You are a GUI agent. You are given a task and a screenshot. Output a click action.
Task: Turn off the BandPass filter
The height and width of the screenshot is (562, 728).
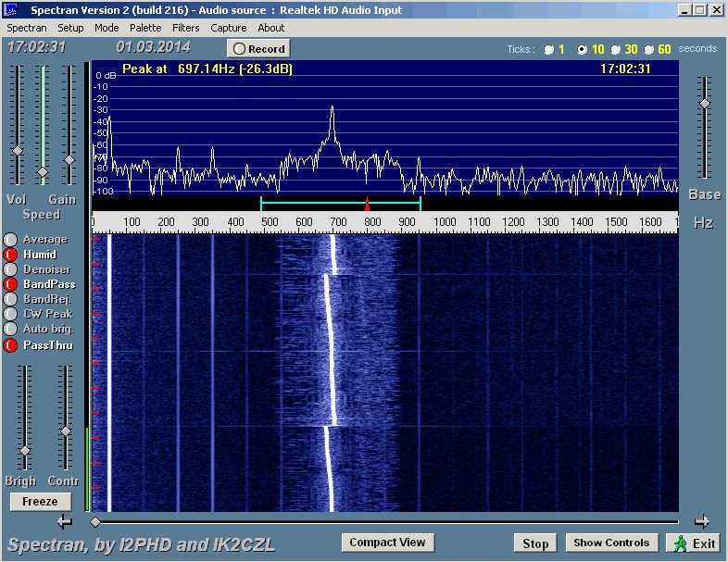pyautogui.click(x=11, y=284)
